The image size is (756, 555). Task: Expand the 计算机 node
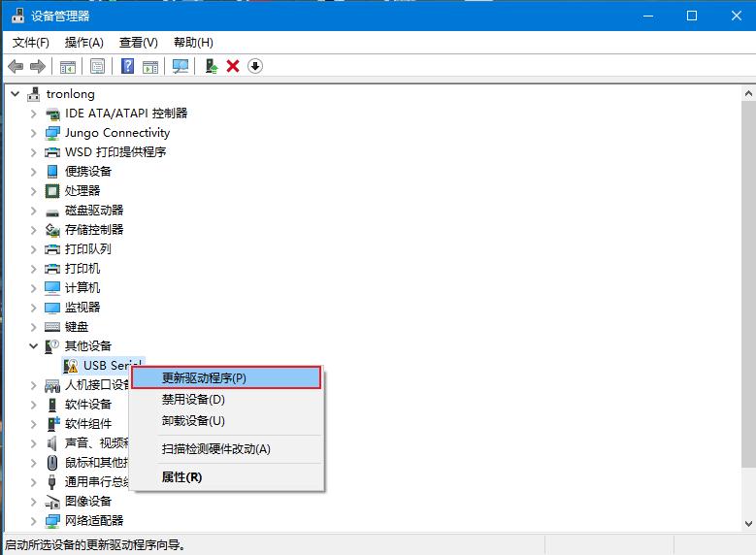click(33, 288)
